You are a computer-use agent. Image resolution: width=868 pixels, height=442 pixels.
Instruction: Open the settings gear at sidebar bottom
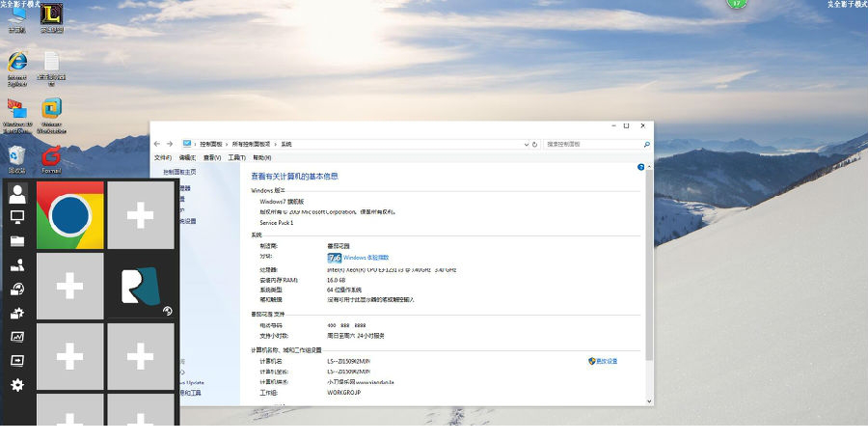[x=17, y=384]
